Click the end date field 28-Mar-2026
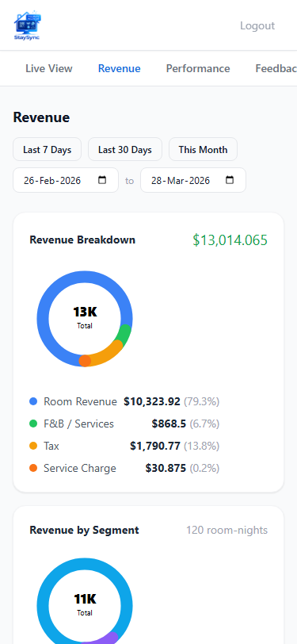The width and height of the screenshot is (297, 644). pyautogui.click(x=193, y=180)
